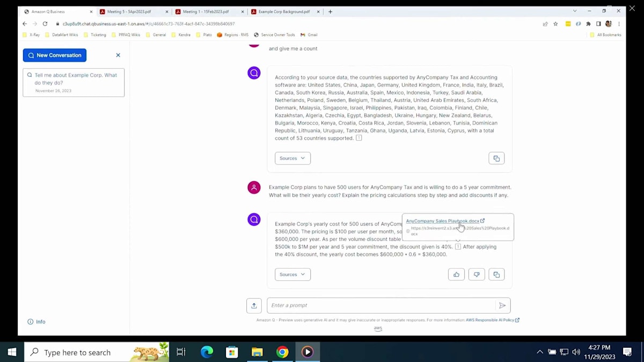The height and width of the screenshot is (362, 644).
Task: Open the Kendra bookmark folder
Action: (180, 35)
